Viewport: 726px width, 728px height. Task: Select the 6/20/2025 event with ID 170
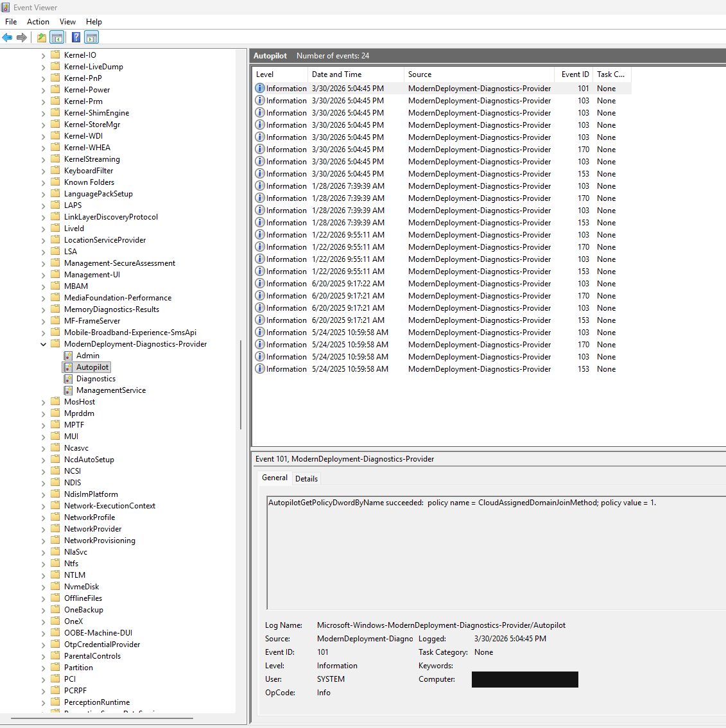click(x=442, y=296)
